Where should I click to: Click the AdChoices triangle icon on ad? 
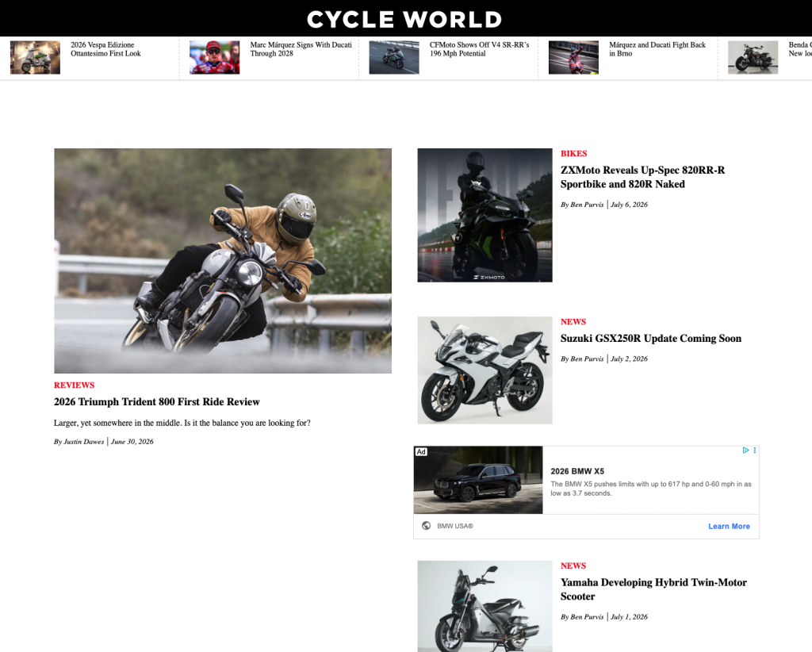745,451
